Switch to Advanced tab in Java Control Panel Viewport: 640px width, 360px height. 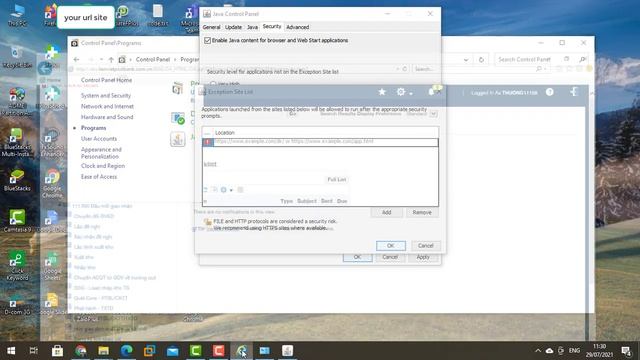click(x=298, y=27)
